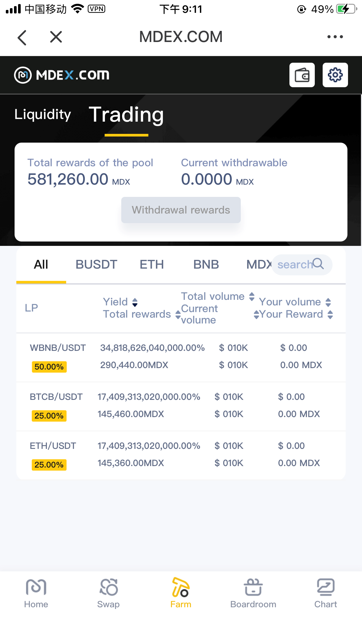Screen dimensions: 362x644
Task: Open settings via the gear icon
Action: (335, 75)
